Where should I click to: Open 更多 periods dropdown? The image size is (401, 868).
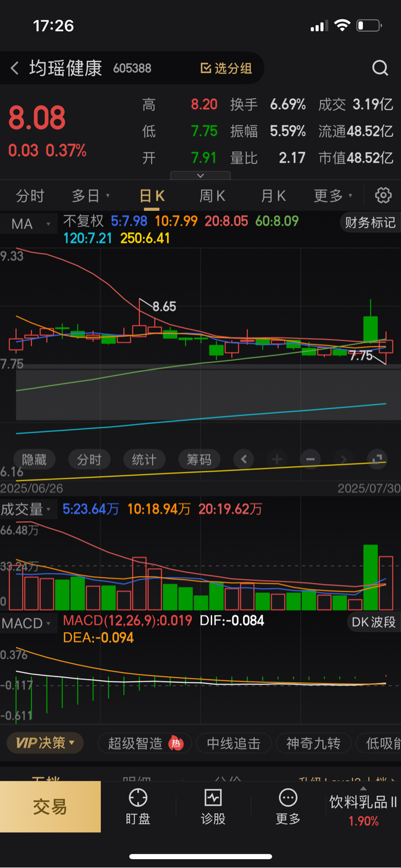point(333,196)
